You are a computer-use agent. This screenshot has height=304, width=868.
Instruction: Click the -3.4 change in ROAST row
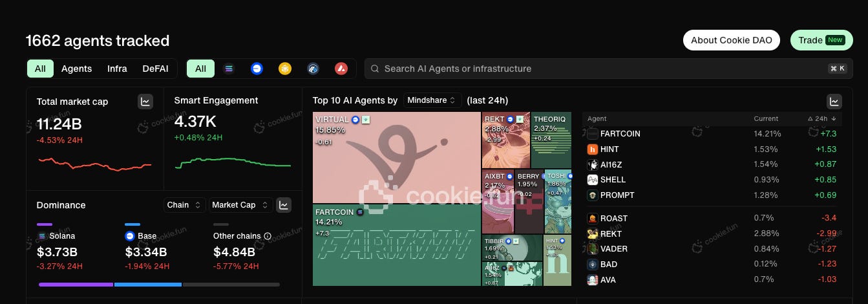829,218
